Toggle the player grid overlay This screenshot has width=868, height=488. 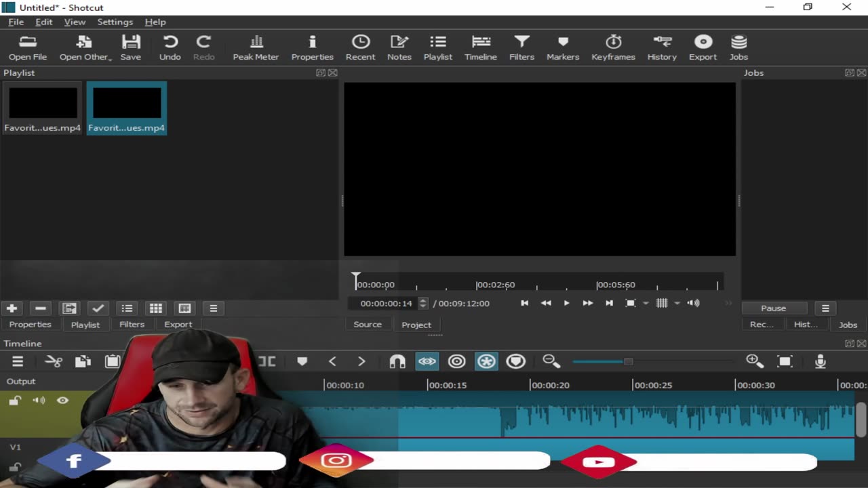click(x=662, y=303)
